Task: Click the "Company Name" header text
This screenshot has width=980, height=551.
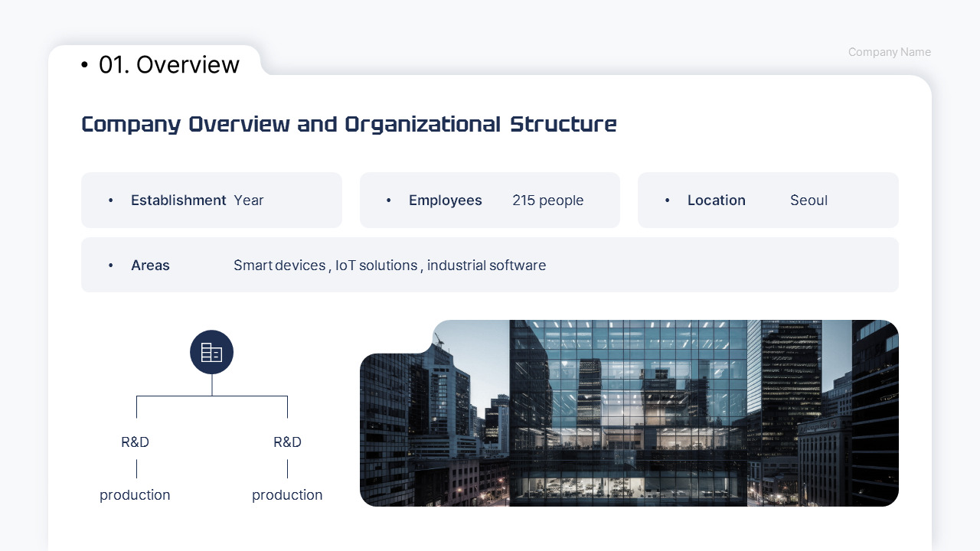Action: click(889, 52)
